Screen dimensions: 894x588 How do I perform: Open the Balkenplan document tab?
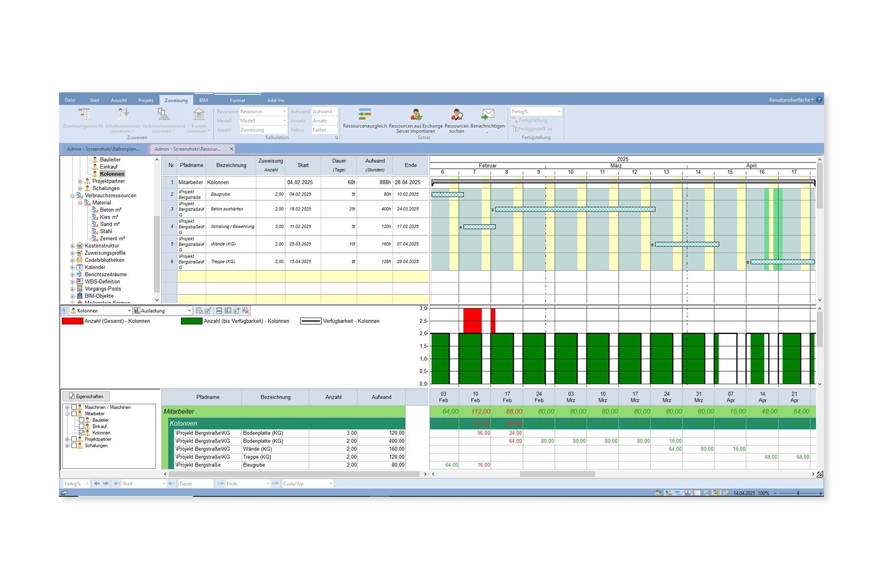click(103, 149)
